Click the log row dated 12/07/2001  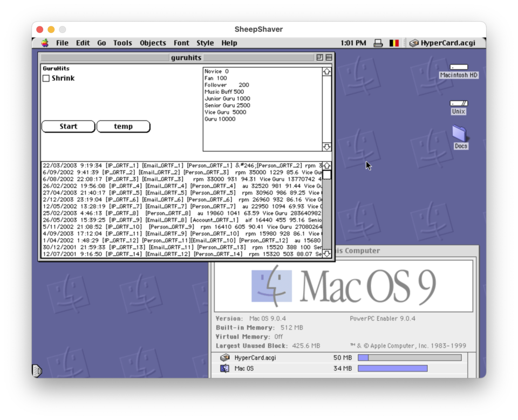tap(182, 254)
